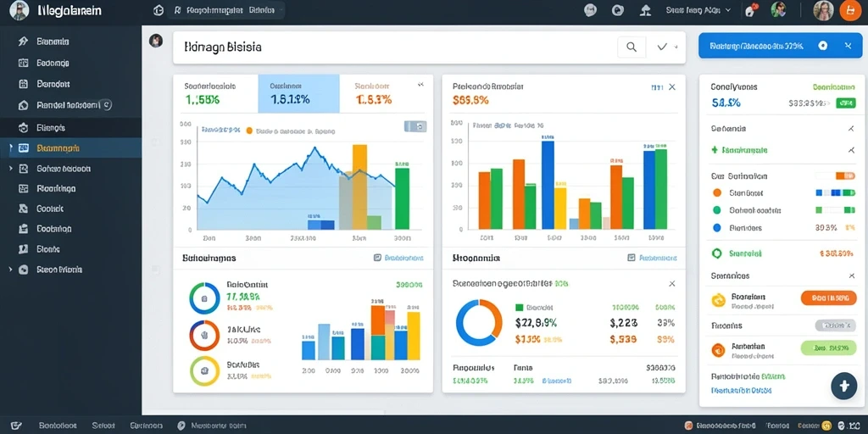The height and width of the screenshot is (434, 868).
Task: Click the green hexagon icon in right panel
Action: pyautogui.click(x=717, y=253)
